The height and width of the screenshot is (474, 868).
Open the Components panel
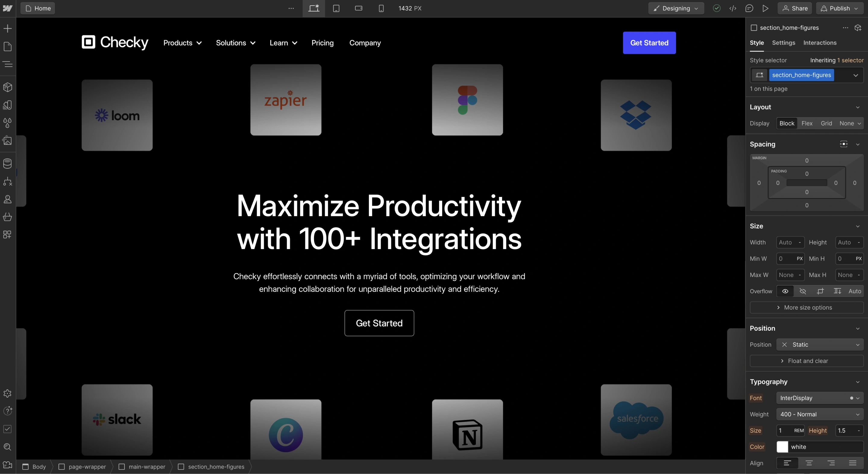[8, 87]
